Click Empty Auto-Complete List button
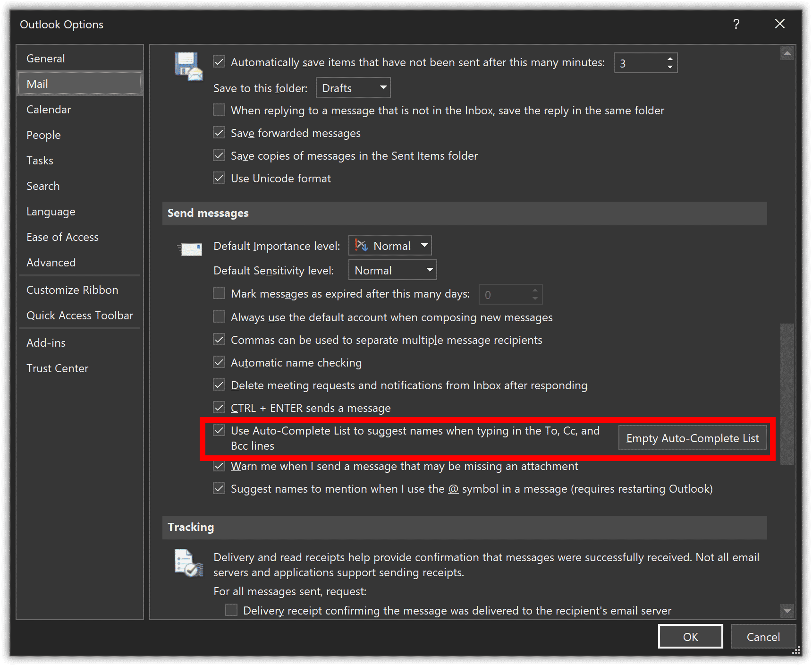The image size is (812, 666). pos(693,438)
